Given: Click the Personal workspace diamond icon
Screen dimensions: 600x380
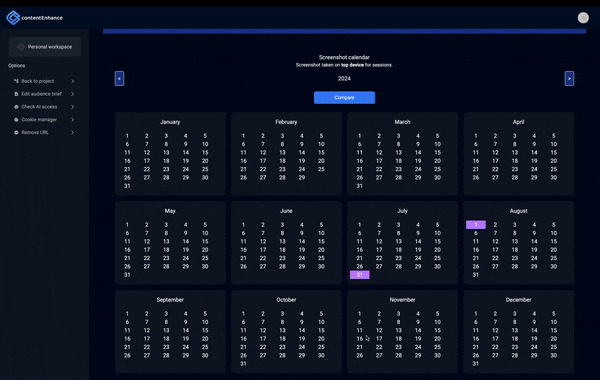Looking at the screenshot, I should [21, 47].
